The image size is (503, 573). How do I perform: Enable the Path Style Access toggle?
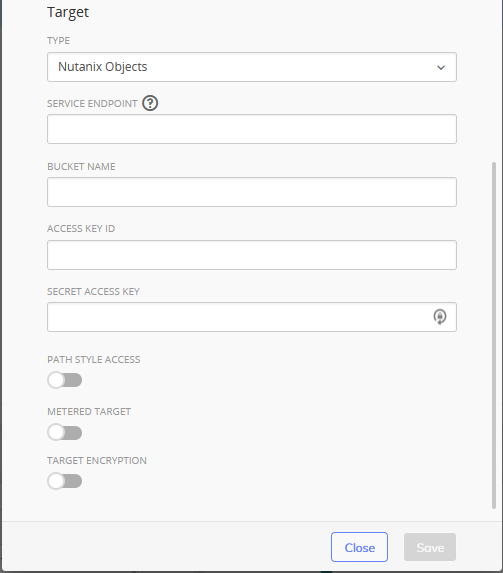tap(65, 380)
